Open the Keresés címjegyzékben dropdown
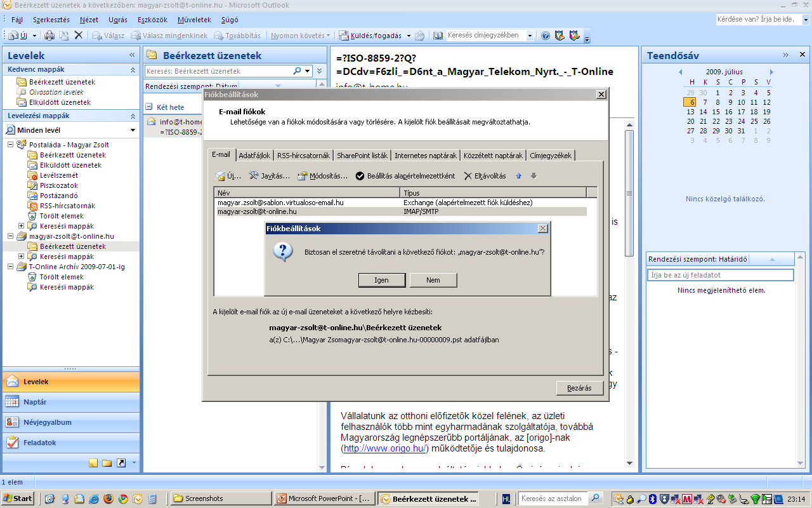 click(x=530, y=36)
